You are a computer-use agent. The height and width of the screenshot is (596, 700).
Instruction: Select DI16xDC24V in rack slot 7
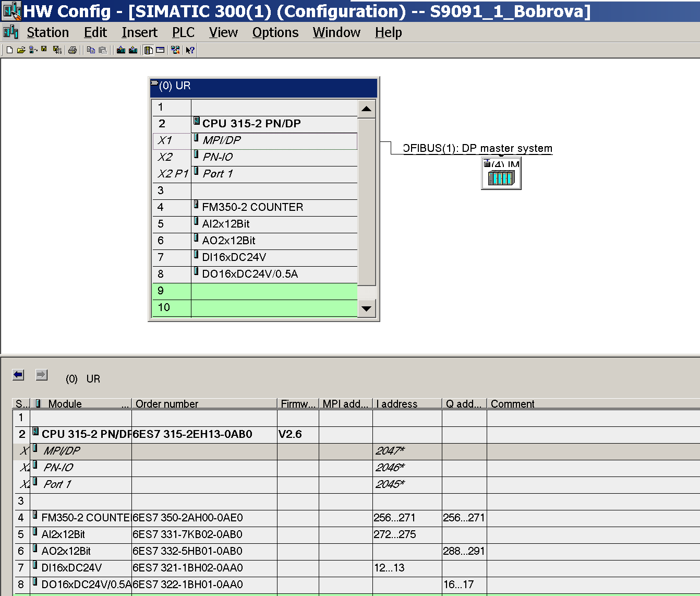[x=255, y=257]
